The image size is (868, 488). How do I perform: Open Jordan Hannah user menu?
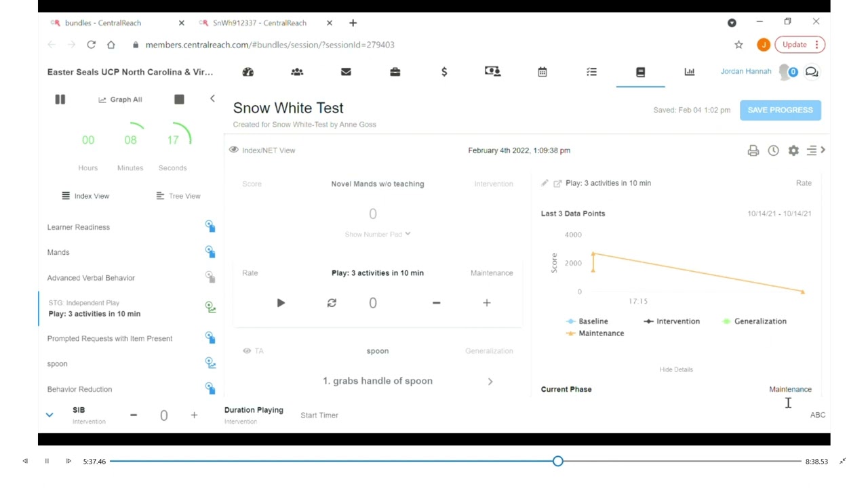point(746,71)
